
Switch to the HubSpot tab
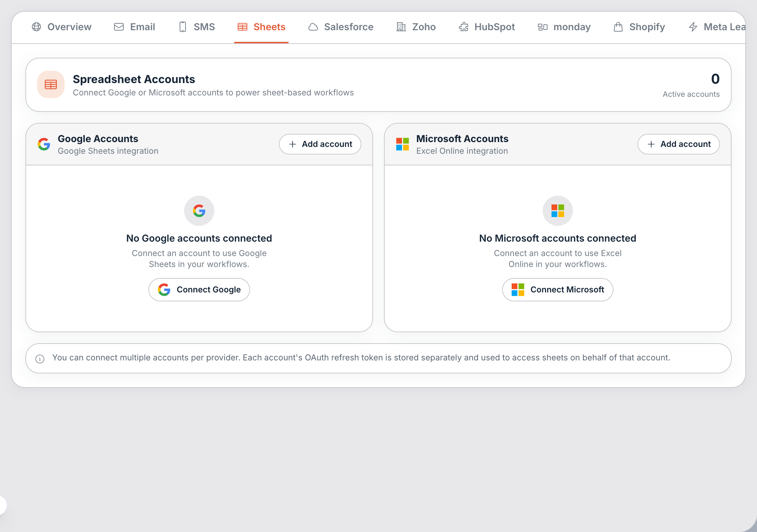click(x=487, y=27)
